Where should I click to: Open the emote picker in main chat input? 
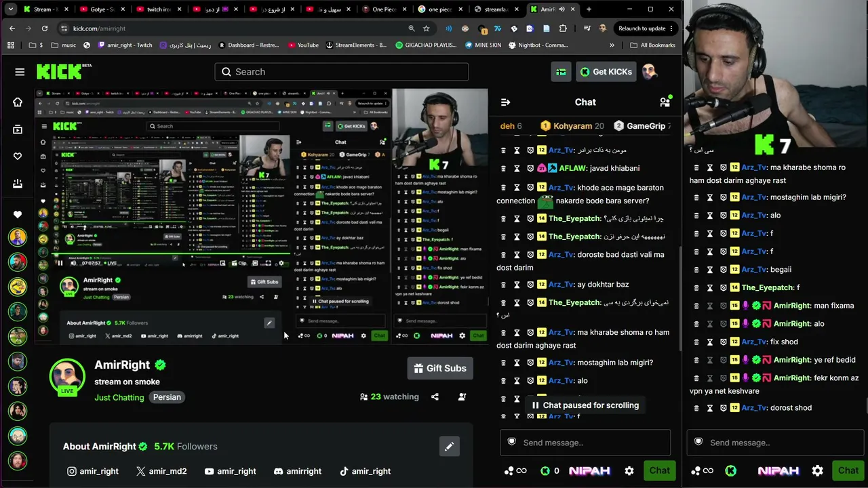[512, 443]
